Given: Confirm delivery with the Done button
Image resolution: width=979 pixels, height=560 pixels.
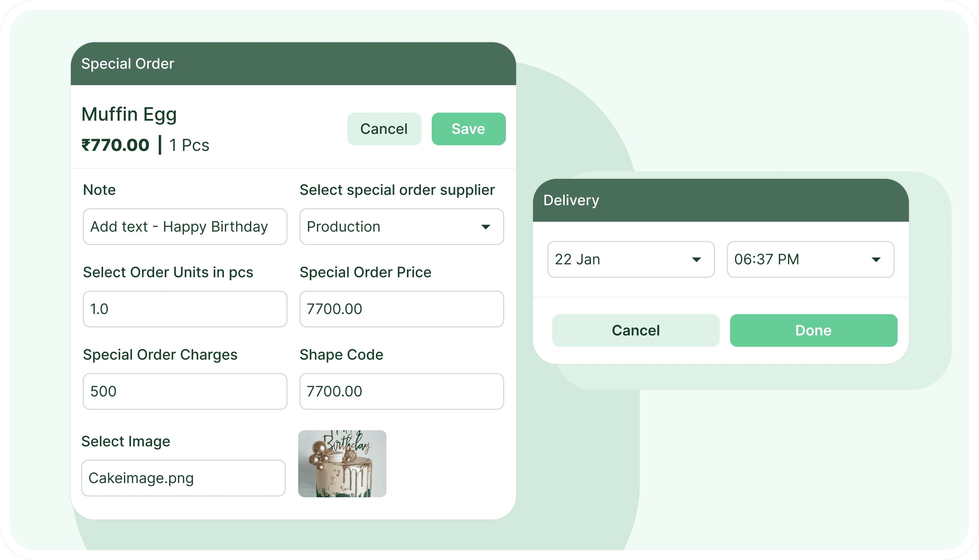Looking at the screenshot, I should coord(813,330).
